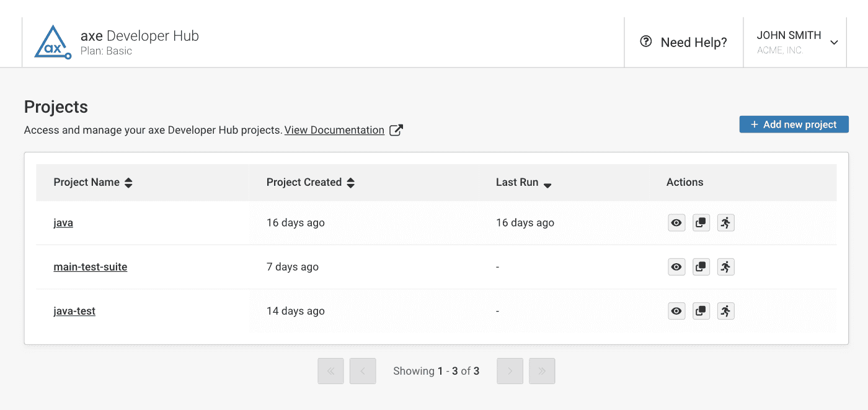Open the View Documentation link

334,130
